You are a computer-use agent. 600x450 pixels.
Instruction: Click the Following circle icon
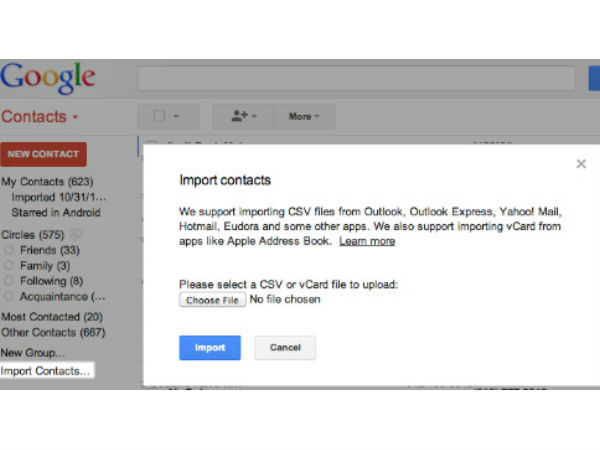9,281
